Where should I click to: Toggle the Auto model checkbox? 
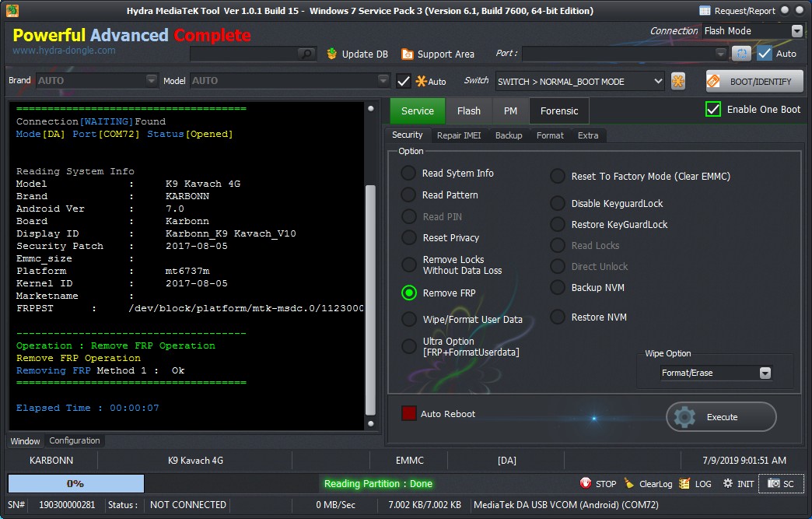[404, 81]
